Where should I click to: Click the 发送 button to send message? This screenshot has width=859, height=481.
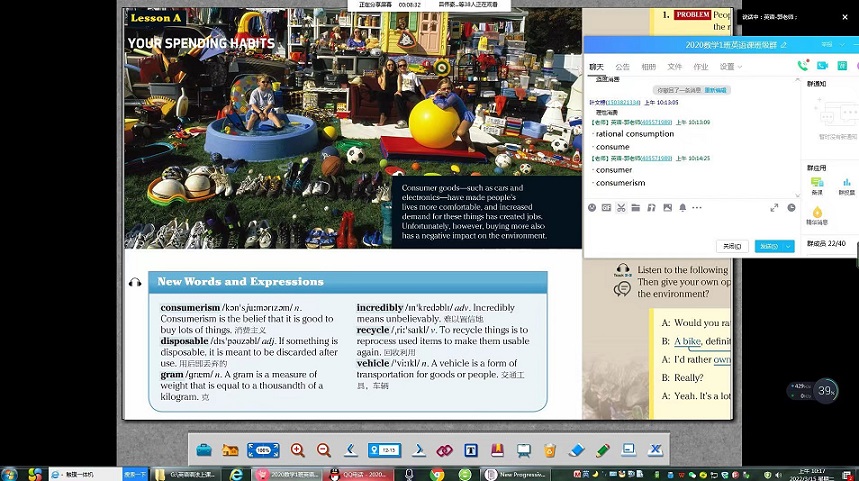(x=769, y=247)
